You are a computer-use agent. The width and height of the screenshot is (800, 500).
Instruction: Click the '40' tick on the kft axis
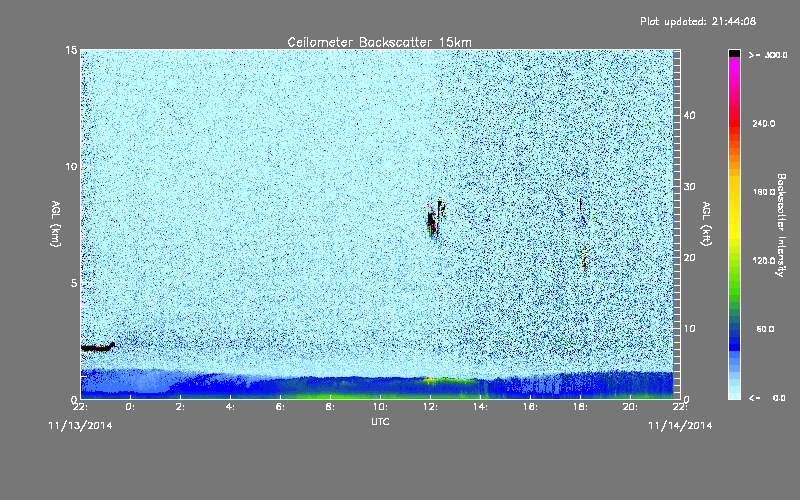click(689, 115)
